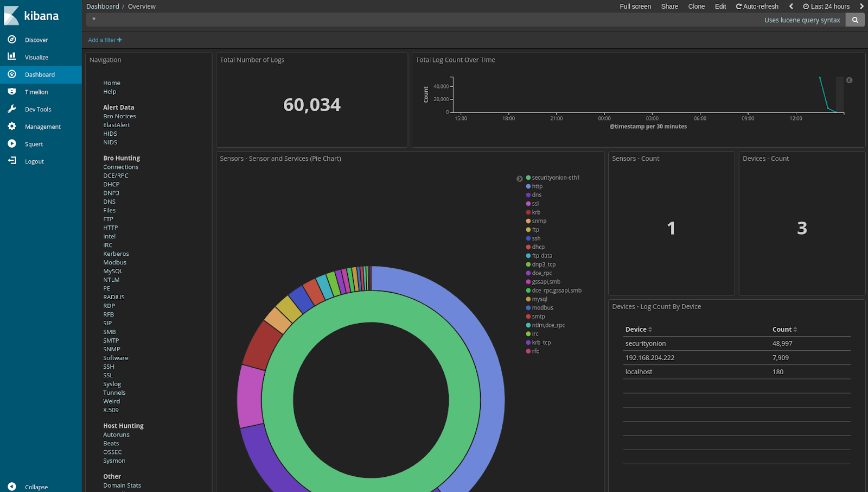Clone the current dashboard
Viewport: 868px width, 492px height.
tap(696, 6)
